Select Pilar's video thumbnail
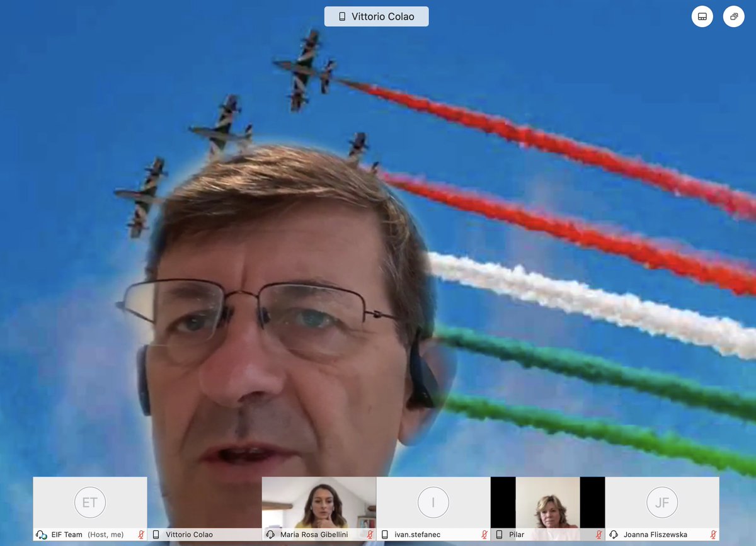The height and width of the screenshot is (546, 756). click(547, 509)
